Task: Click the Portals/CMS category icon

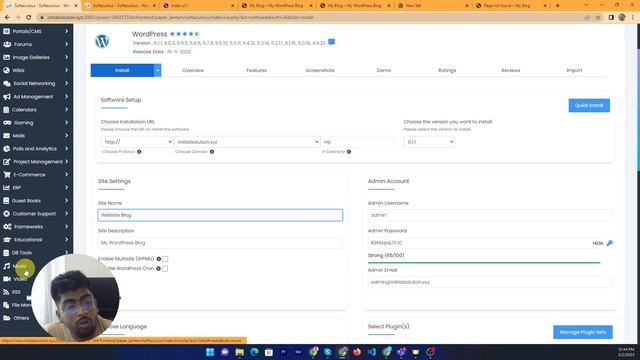Action: [6, 31]
